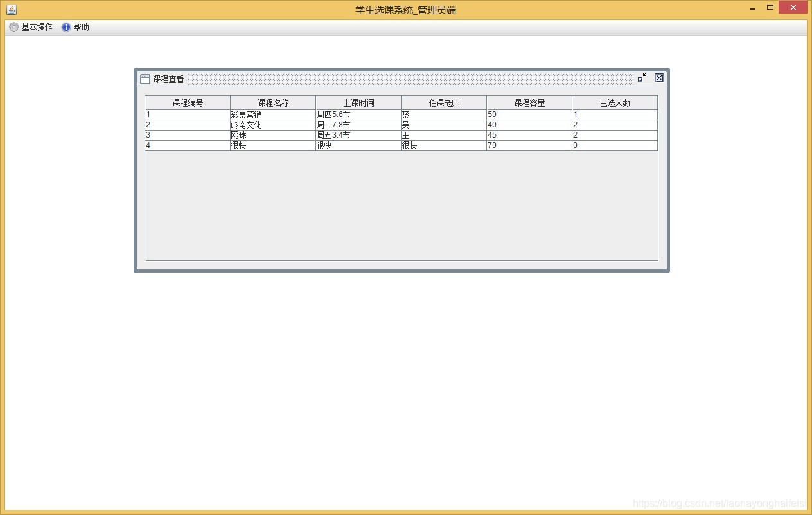The width and height of the screenshot is (812, 515).
Task: Maximize the 课程查看 internal window
Action: click(x=642, y=78)
